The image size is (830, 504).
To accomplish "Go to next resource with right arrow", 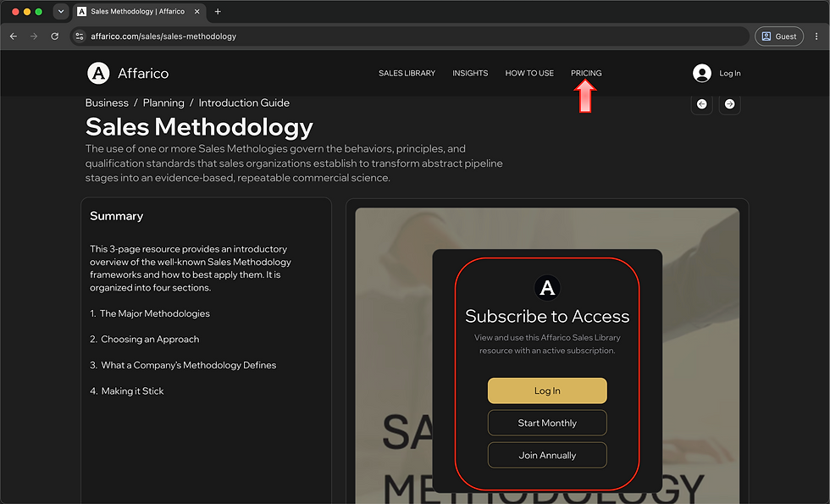I will pos(729,103).
